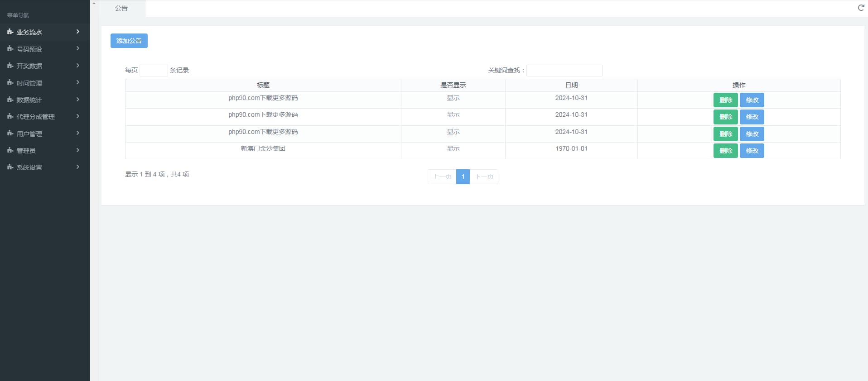Screen dimensions: 868x381
Task: Delete the 新澳门金沙集团 announcement
Action: point(725,151)
